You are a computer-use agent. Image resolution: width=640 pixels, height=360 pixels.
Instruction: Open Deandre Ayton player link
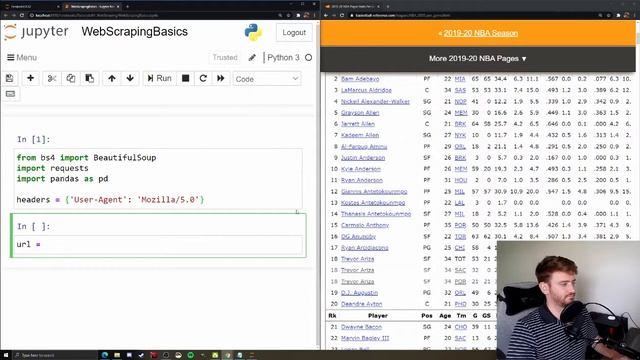click(362, 304)
